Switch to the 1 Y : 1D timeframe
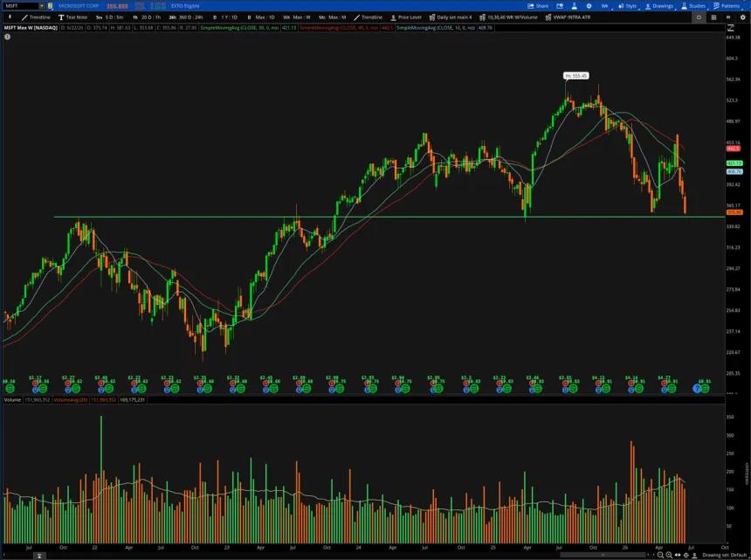The width and height of the screenshot is (751, 560). coord(225,17)
